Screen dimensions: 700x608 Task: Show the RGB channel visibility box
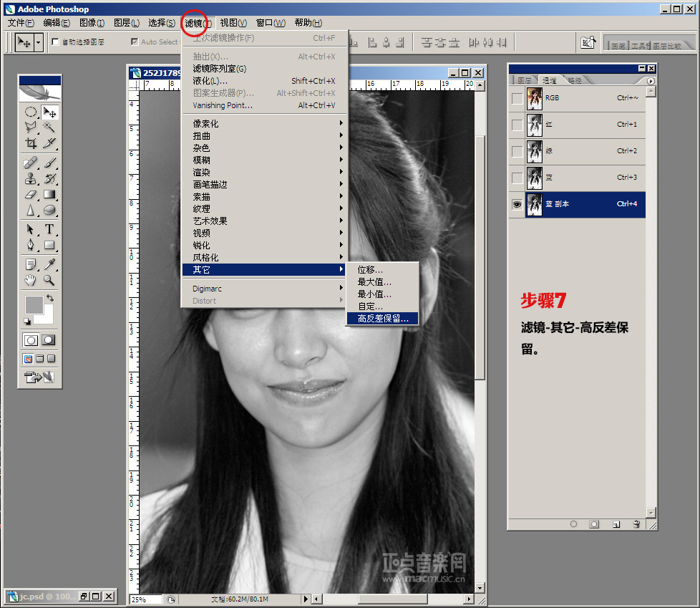pos(517,98)
